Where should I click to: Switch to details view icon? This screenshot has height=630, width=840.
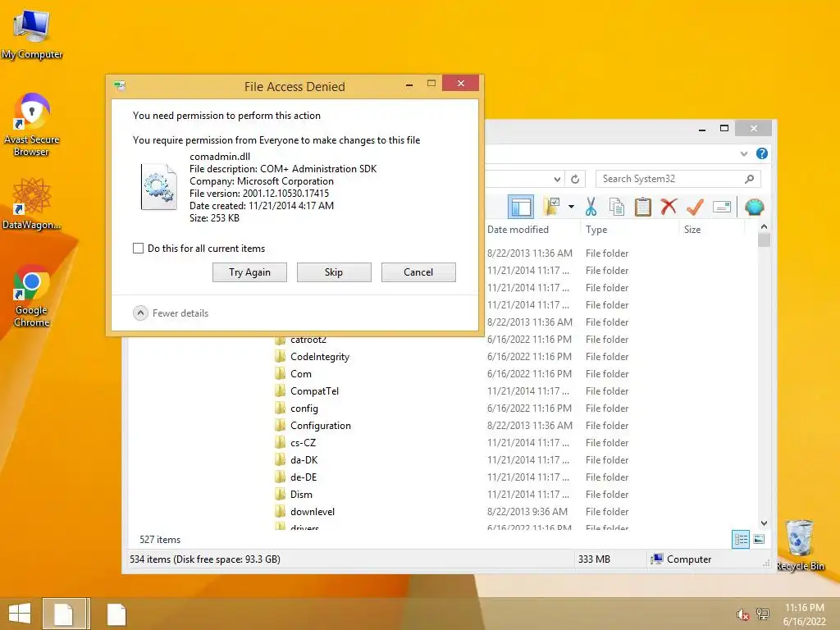click(x=741, y=539)
